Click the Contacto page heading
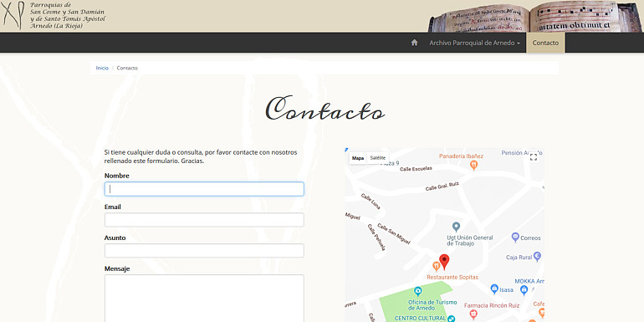This screenshot has width=644, height=322. point(325,109)
